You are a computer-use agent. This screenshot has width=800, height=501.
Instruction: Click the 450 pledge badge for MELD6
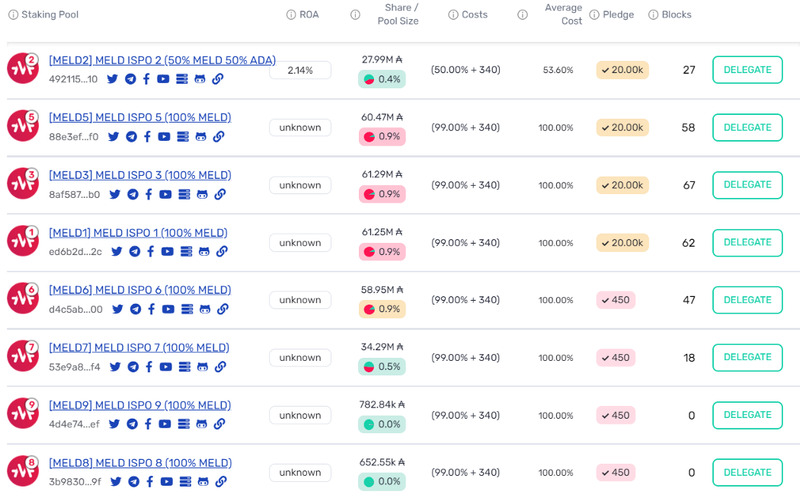tap(616, 300)
